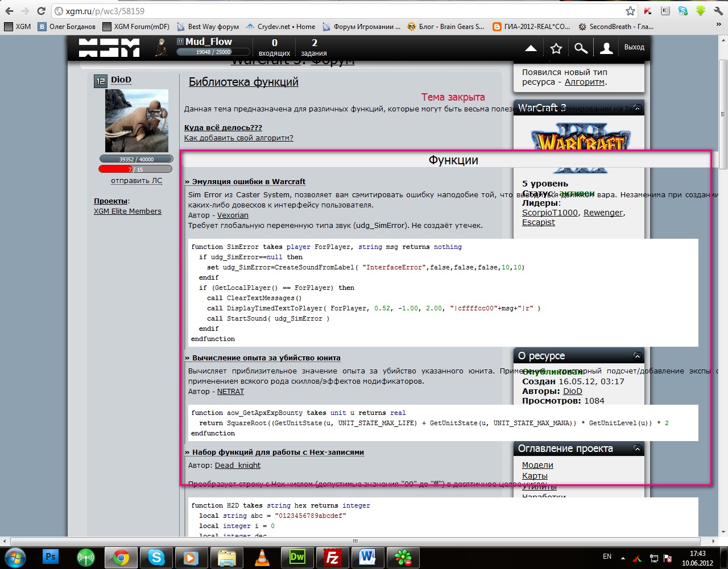Viewport: 728px width, 569px height.
Task: Collapse the 'О ресурсе' sidebar panel
Action: coord(638,356)
